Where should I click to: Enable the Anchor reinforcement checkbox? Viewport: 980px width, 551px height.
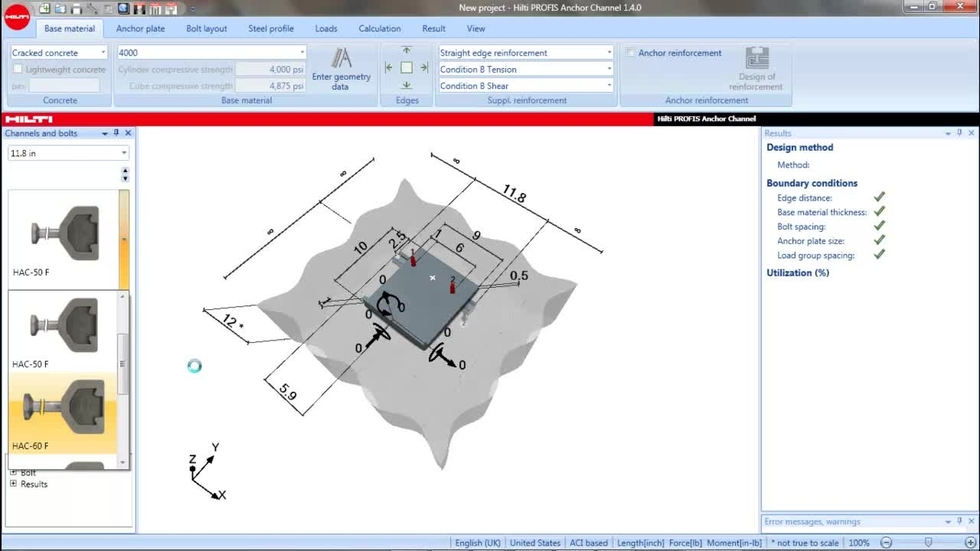point(630,53)
